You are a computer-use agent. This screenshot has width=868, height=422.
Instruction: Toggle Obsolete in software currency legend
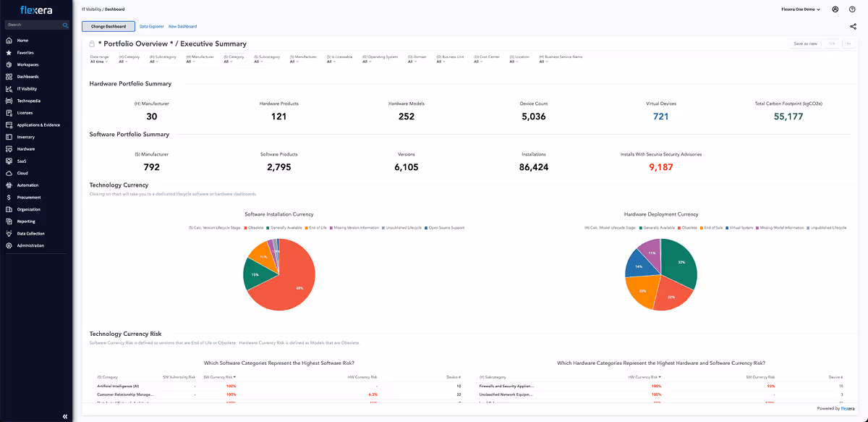(x=253, y=227)
